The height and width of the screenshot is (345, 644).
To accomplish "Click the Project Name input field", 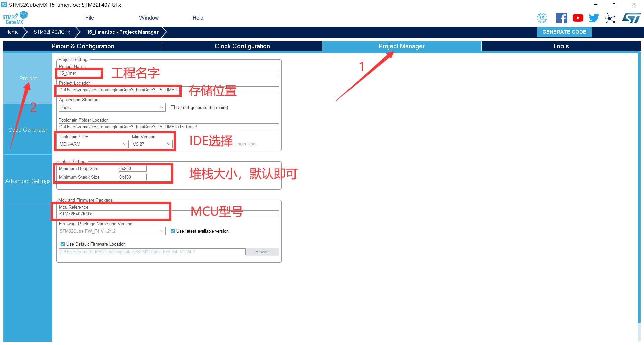I will pos(169,73).
